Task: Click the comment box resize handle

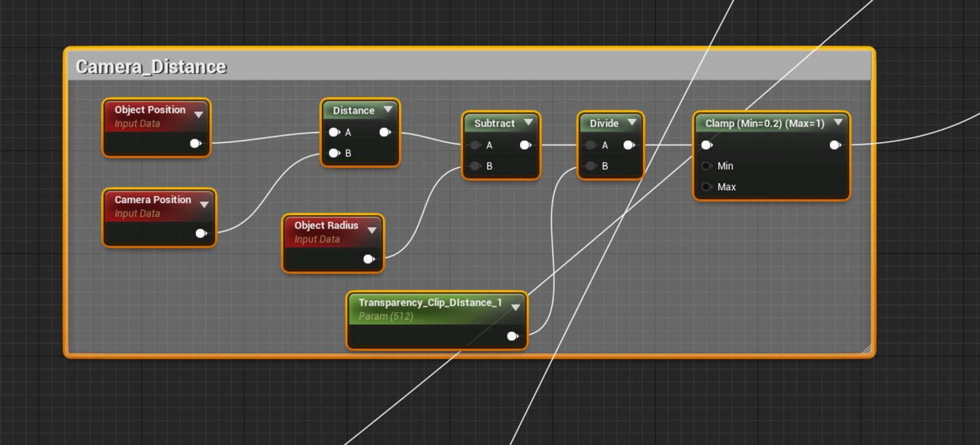Action: 866,350
